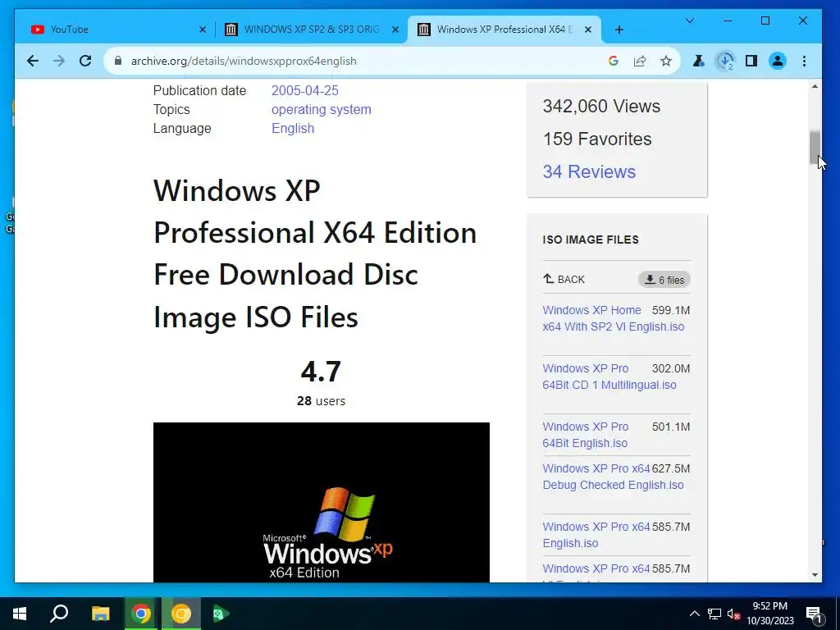Open the notification center icon
Image resolution: width=840 pixels, height=630 pixels.
click(x=814, y=614)
